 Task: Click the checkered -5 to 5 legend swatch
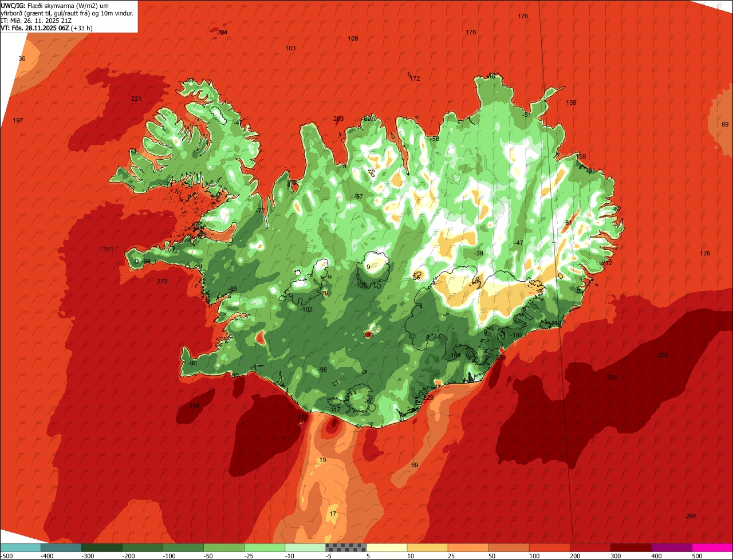click(x=346, y=547)
